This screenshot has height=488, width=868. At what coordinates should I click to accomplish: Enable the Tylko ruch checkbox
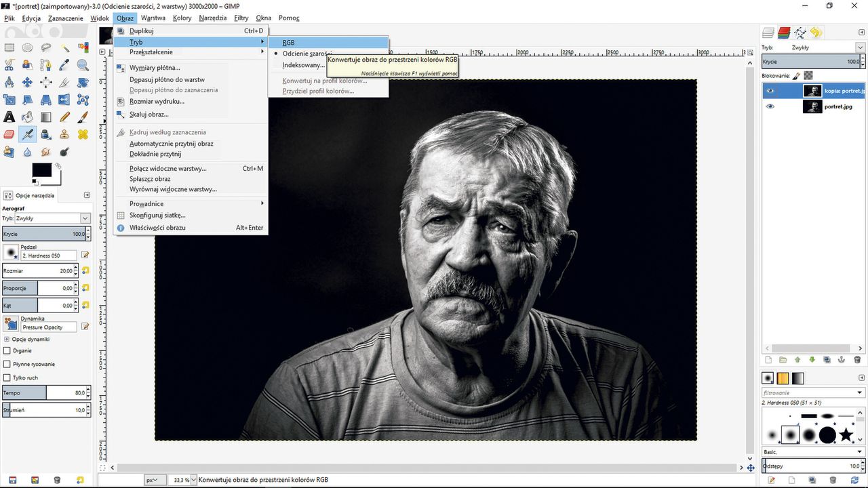click(7, 378)
